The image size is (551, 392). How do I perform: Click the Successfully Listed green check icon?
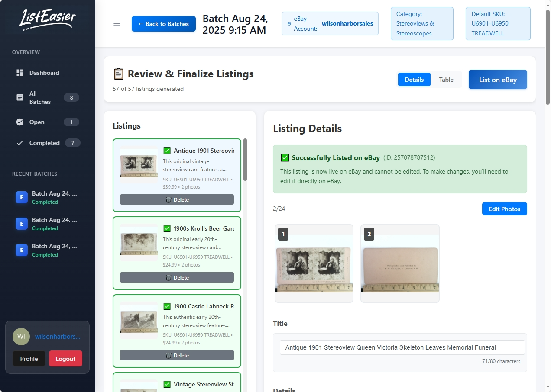pyautogui.click(x=285, y=157)
